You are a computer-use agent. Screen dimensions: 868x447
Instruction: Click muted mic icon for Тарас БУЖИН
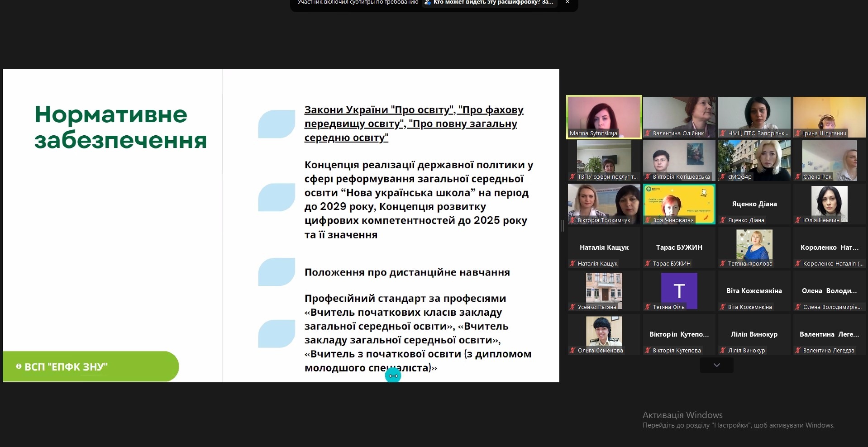[x=648, y=264]
